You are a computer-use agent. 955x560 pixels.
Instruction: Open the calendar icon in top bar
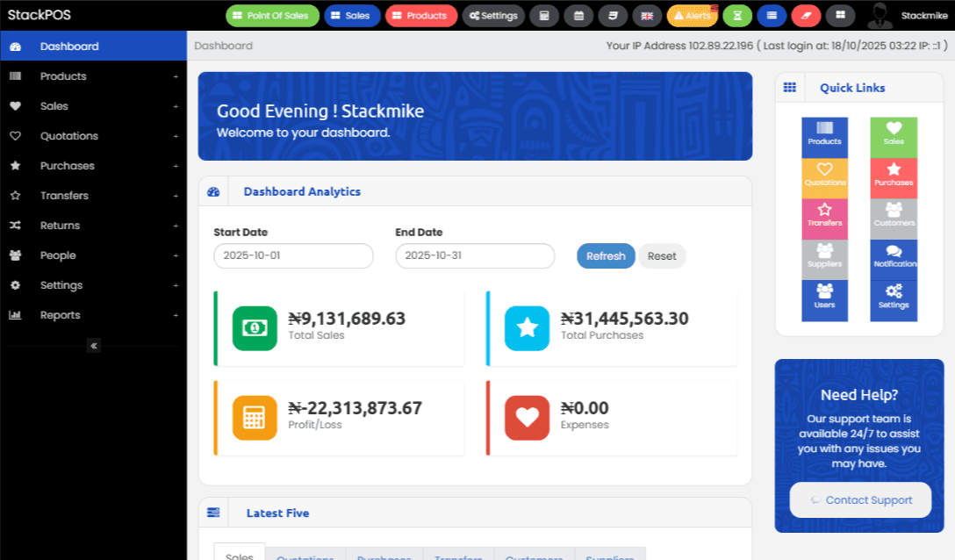tap(578, 16)
